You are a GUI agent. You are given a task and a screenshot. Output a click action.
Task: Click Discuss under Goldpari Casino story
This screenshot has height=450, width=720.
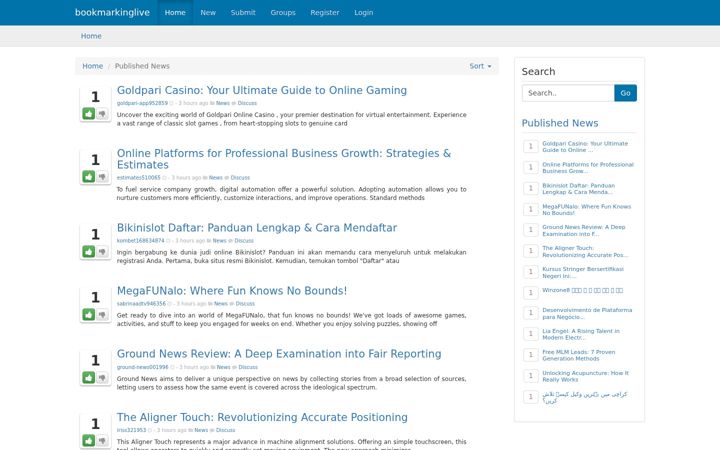[247, 103]
